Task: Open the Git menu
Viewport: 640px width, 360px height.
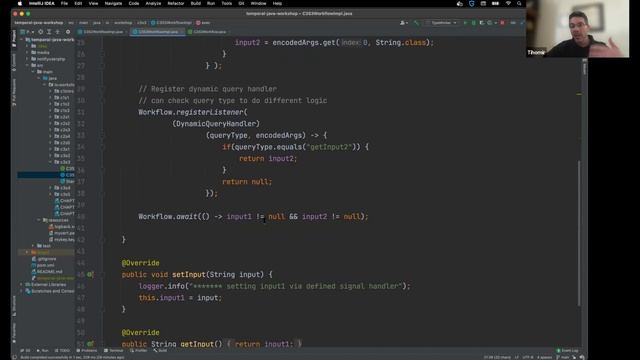Action: [x=241, y=3]
